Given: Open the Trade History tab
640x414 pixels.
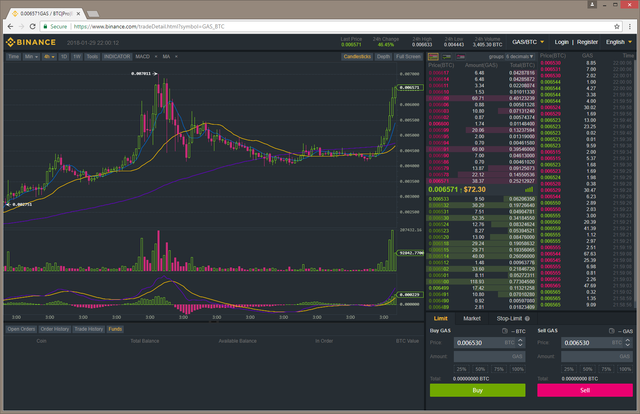Looking at the screenshot, I should pyautogui.click(x=89, y=329).
